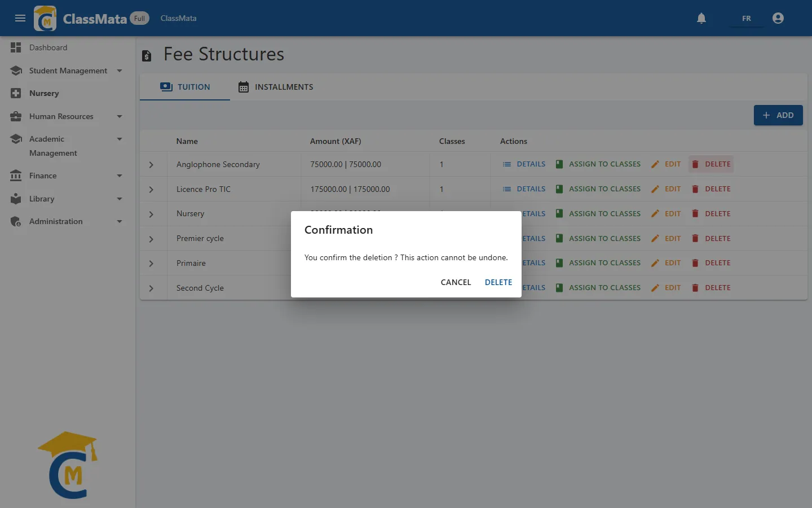Select the Tuition tab

pyautogui.click(x=185, y=87)
